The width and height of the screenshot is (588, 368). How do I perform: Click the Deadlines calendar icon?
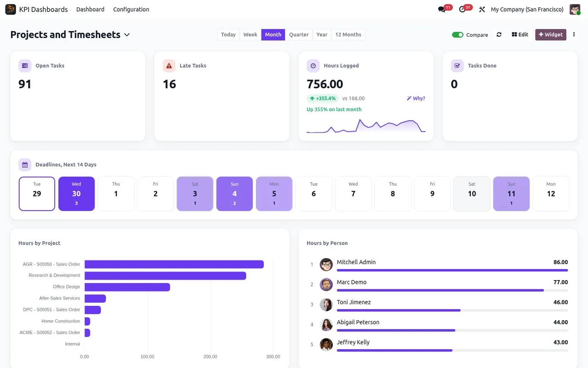[x=25, y=165]
